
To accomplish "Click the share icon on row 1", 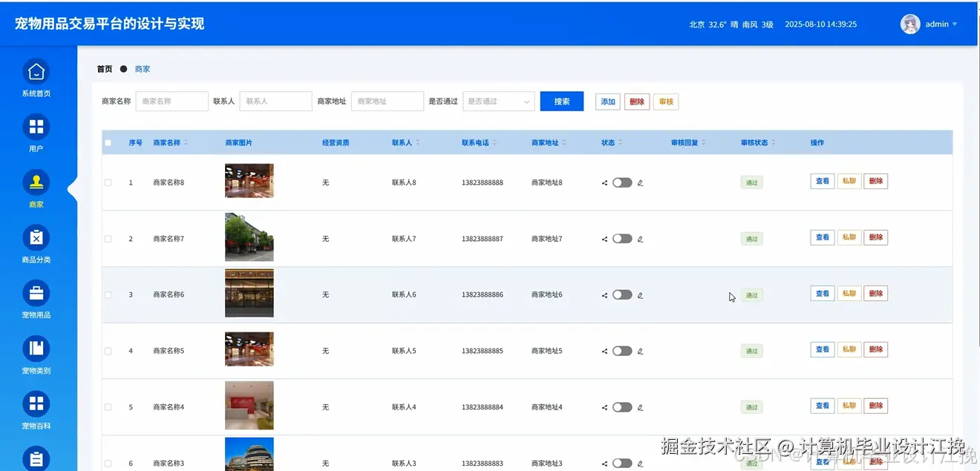I will click(603, 182).
